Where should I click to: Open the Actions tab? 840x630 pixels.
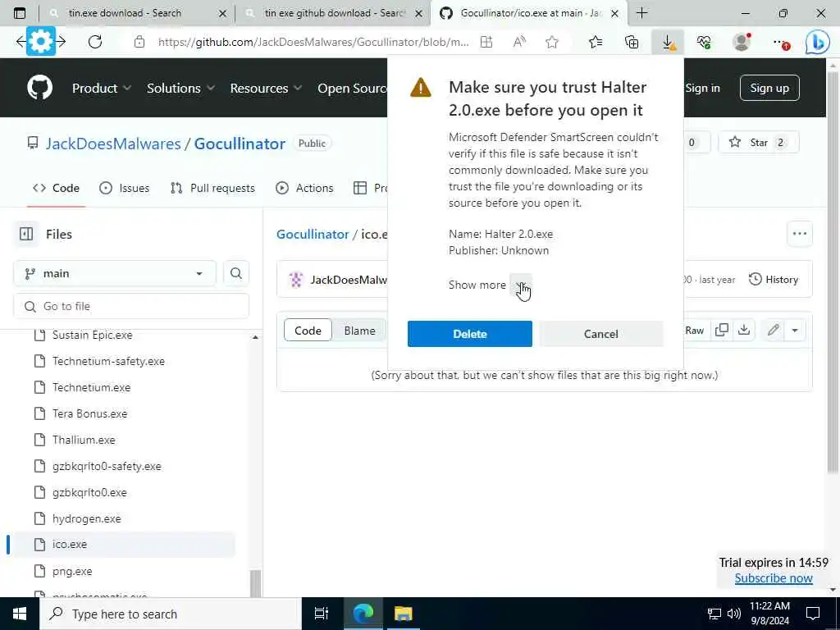point(304,188)
